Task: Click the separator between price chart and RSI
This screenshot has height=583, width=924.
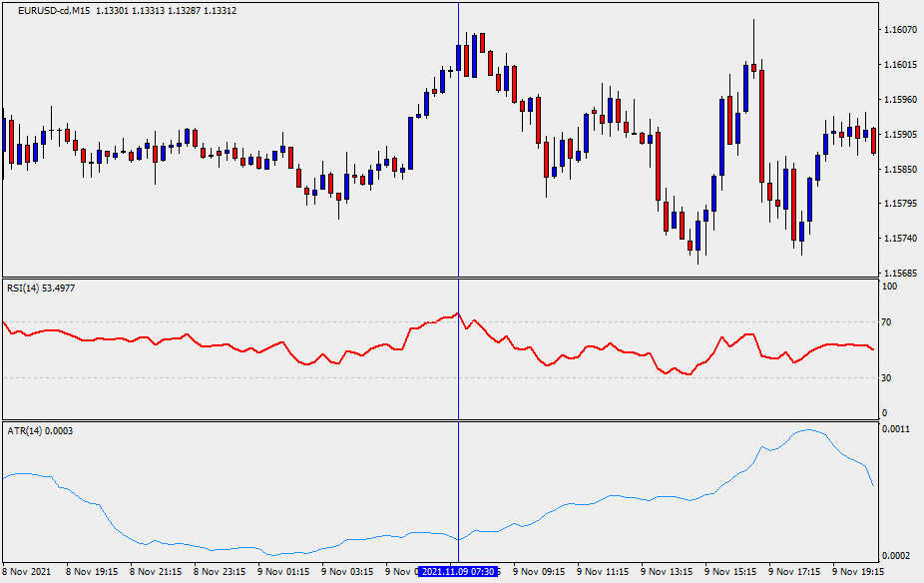Action: click(x=439, y=278)
